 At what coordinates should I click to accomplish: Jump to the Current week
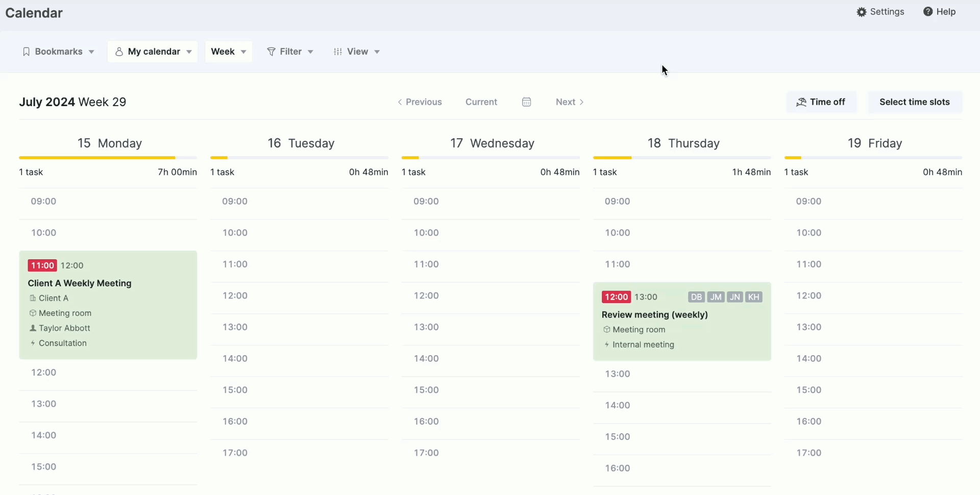[x=481, y=102]
